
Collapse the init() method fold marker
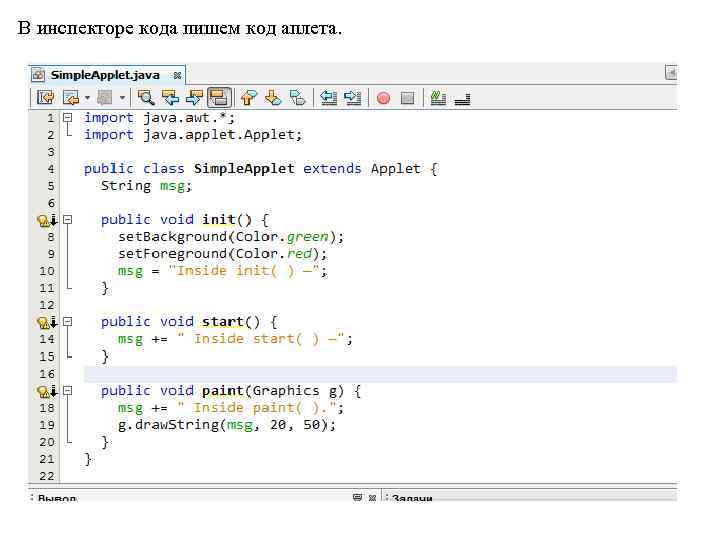pos(67,219)
